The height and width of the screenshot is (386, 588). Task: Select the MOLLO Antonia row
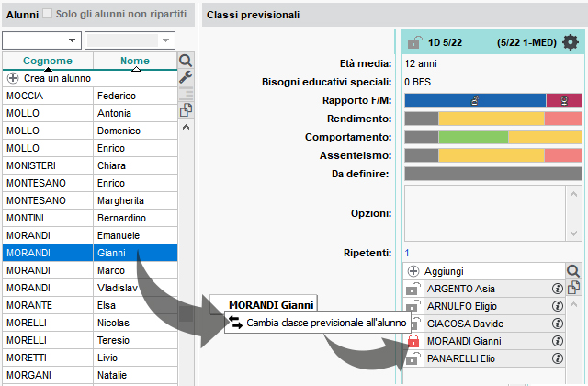coord(90,113)
